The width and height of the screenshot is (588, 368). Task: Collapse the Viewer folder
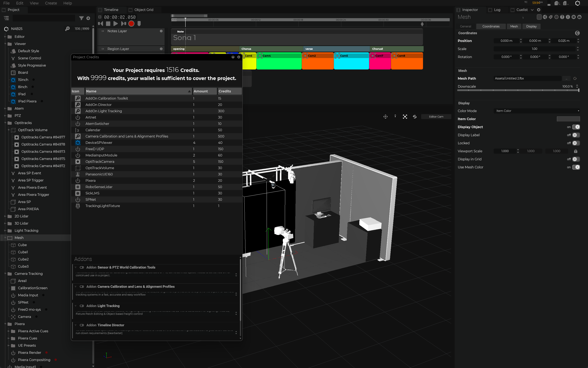5,44
